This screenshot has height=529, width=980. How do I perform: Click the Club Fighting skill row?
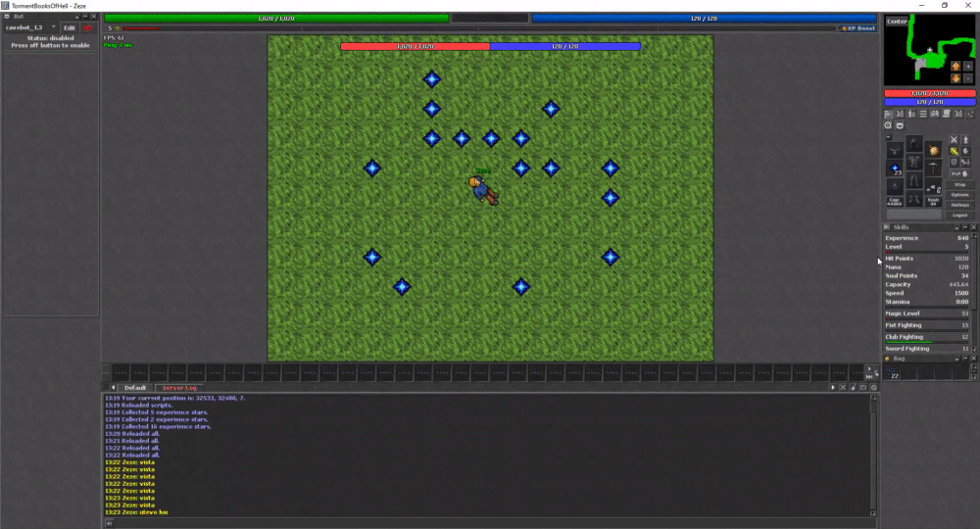tap(927, 337)
